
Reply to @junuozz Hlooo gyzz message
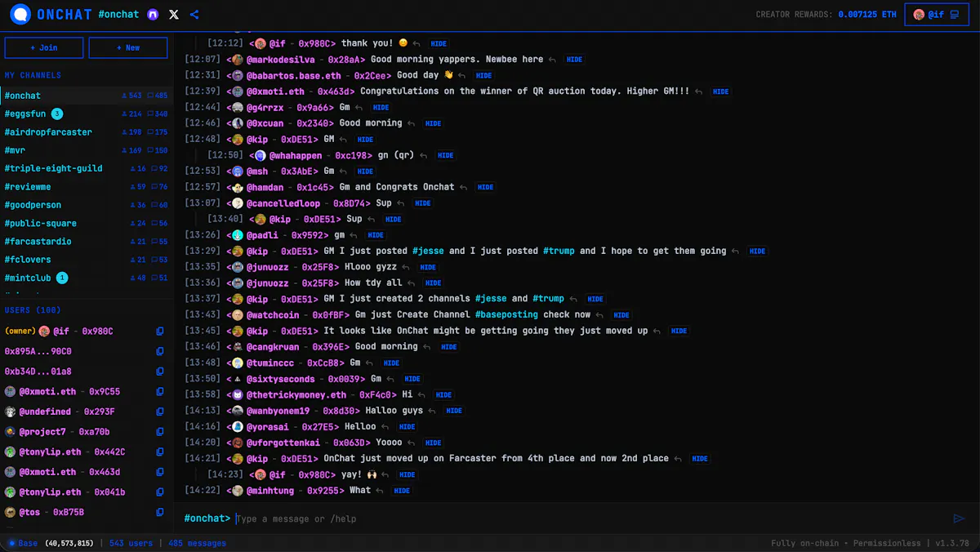[x=407, y=267]
